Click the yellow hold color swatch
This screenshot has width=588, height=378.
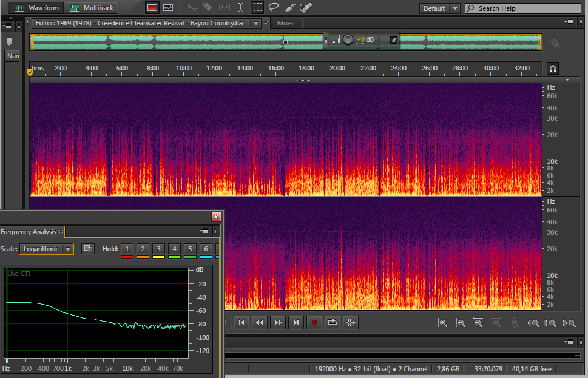[158, 258]
